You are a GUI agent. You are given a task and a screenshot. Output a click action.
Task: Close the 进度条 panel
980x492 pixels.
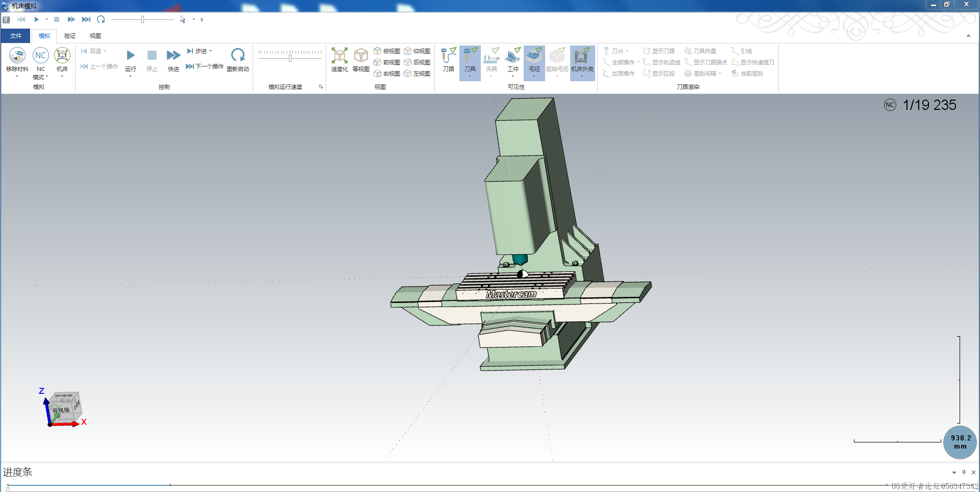(973, 472)
